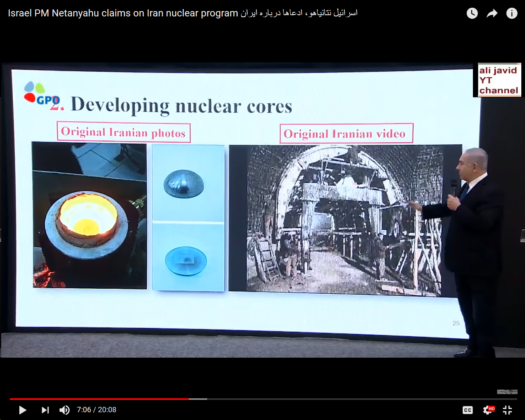Open the share arrow option
525x420 pixels.
(x=492, y=14)
